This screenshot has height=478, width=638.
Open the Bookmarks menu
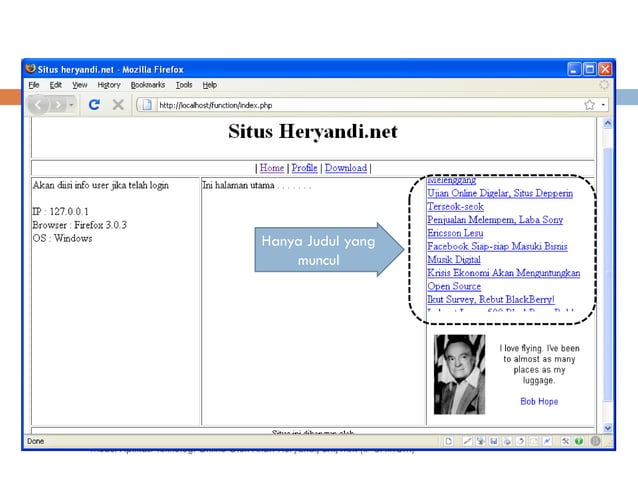tap(147, 85)
